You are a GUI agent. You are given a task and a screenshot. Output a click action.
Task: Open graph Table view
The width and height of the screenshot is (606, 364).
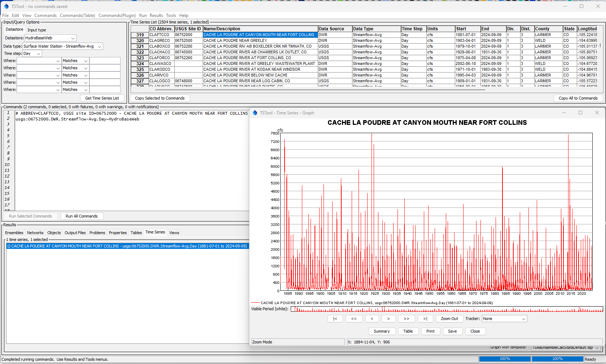coord(408,331)
